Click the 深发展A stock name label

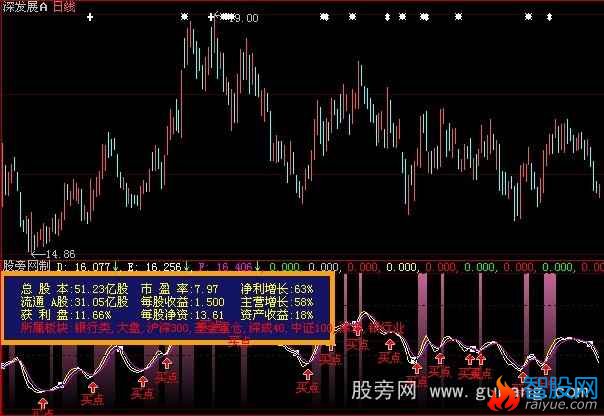24,7
